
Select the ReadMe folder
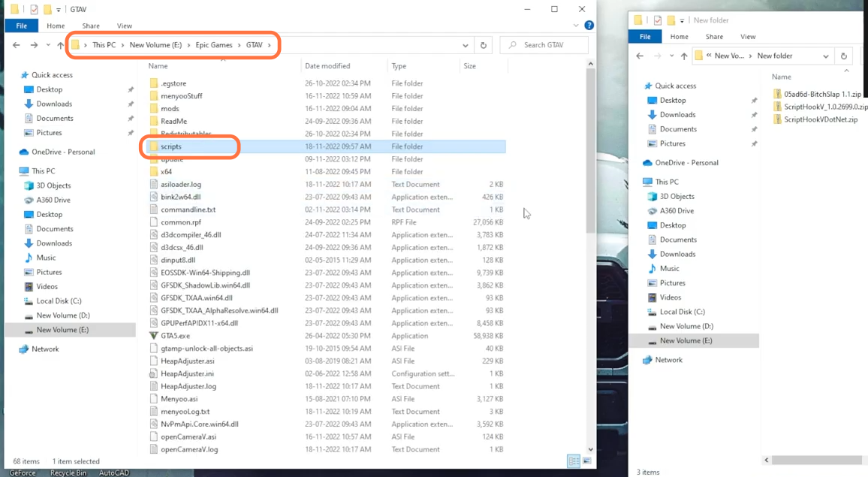(x=173, y=122)
